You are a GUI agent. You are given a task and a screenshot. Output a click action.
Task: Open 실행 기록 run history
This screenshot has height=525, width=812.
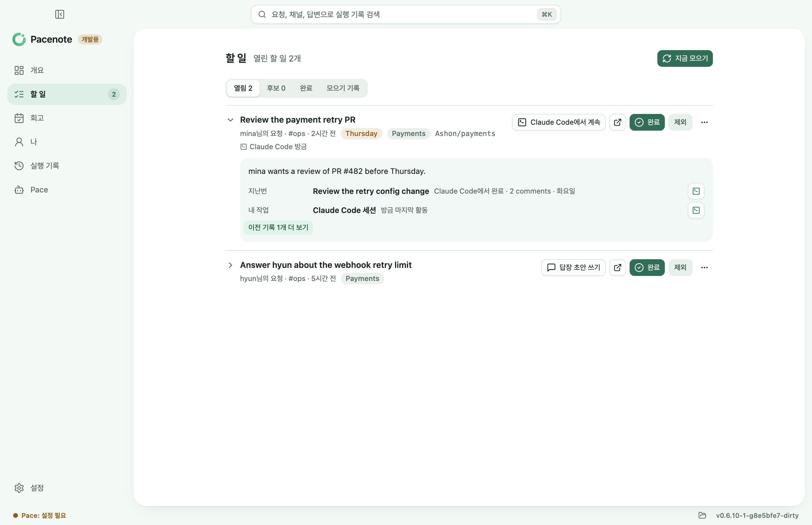pyautogui.click(x=67, y=166)
